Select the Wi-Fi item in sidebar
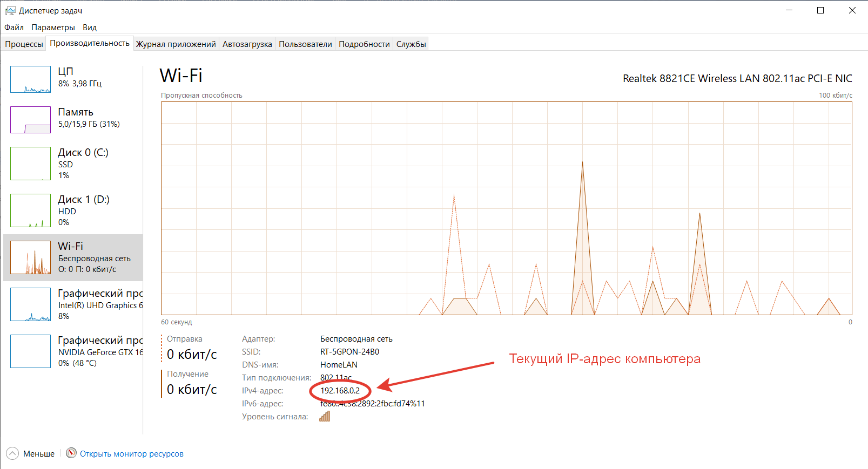 click(73, 257)
